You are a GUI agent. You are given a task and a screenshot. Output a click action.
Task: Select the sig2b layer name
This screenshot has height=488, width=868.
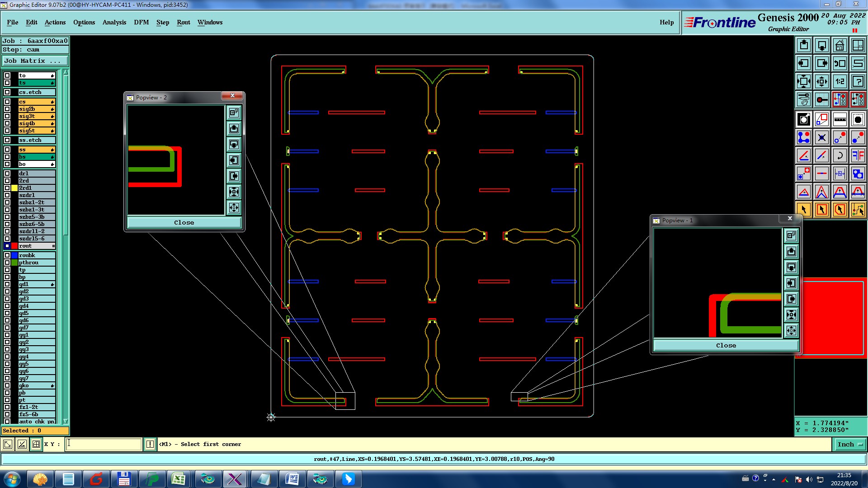(x=37, y=109)
